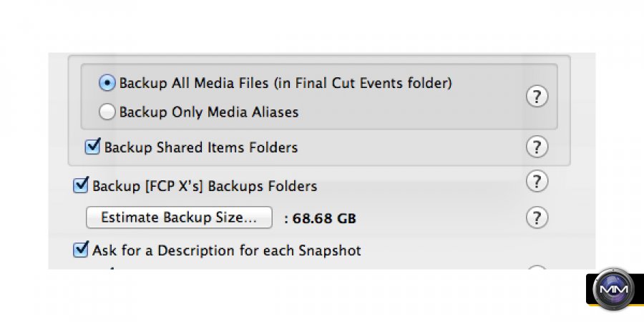The width and height of the screenshot is (644, 322).
Task: Uncheck the Backup Shared Items Folders checkbox
Action: tap(92, 147)
